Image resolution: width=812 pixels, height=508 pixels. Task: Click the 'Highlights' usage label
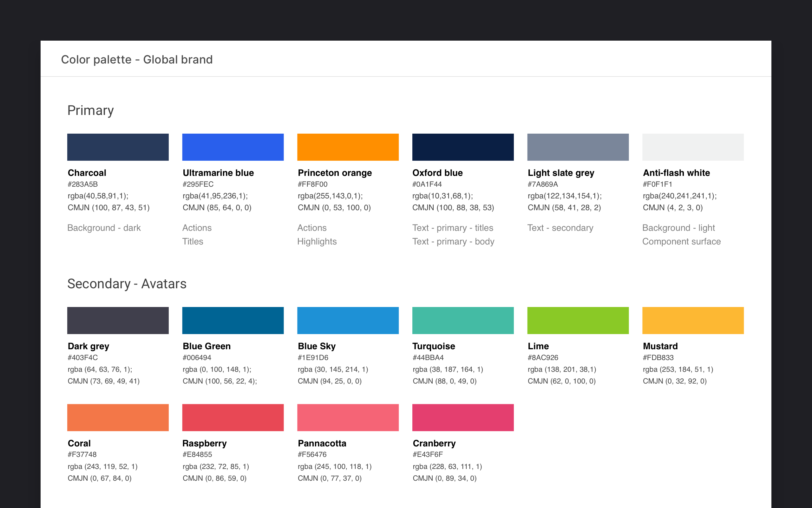317,242
